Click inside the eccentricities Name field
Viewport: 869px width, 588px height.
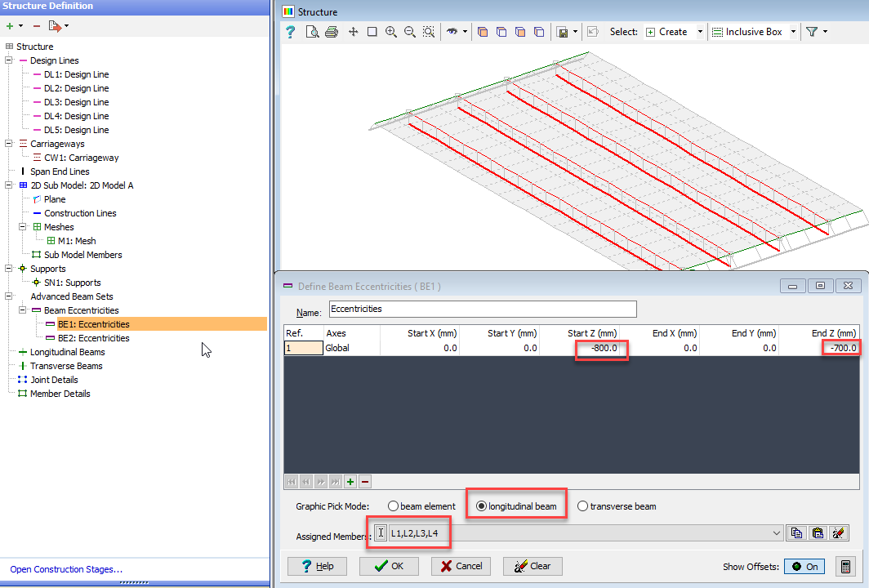pos(482,309)
